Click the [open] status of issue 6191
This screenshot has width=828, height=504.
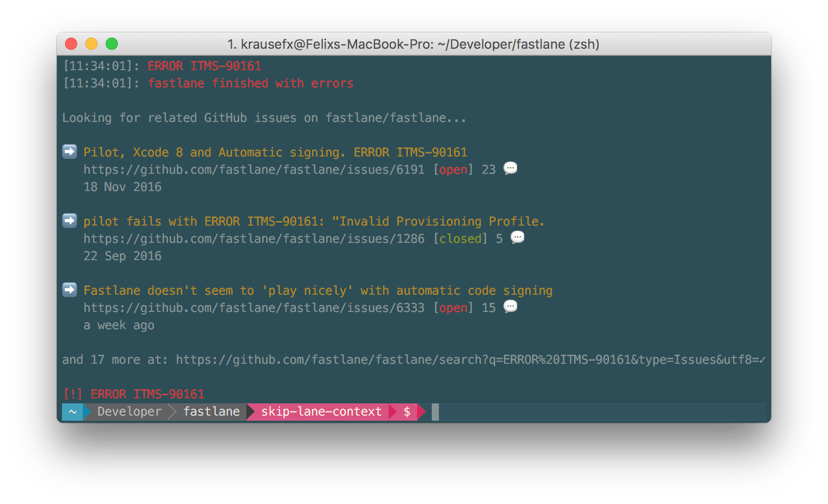[x=453, y=170]
